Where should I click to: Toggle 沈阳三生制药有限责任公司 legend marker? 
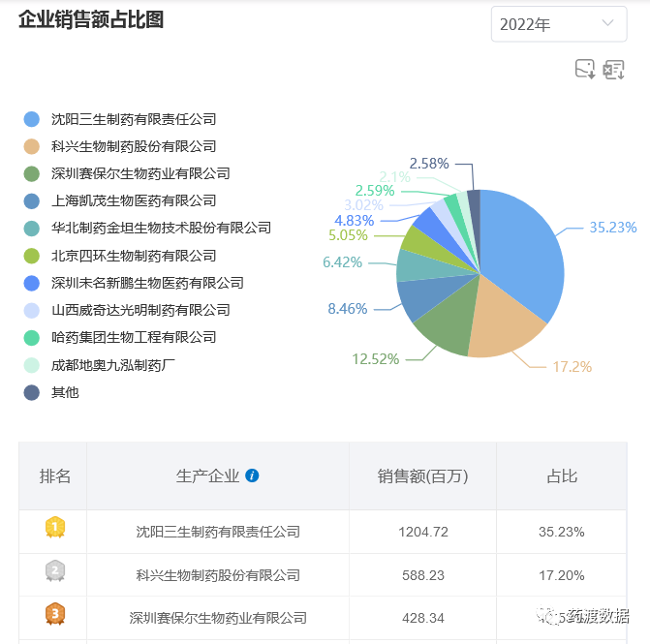tap(32, 119)
